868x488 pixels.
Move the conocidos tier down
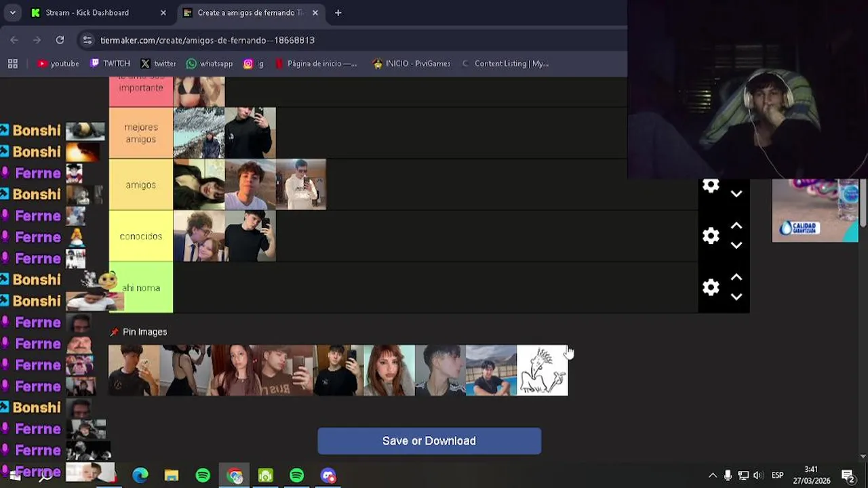click(x=736, y=245)
